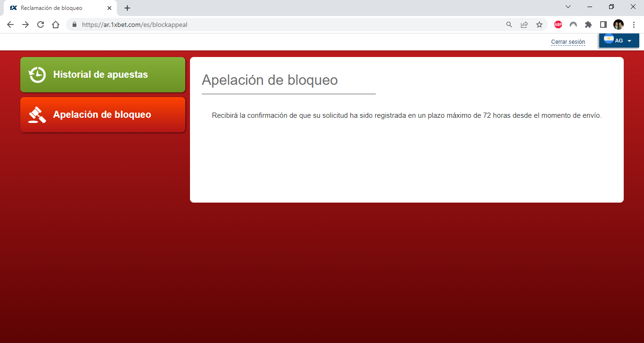Open the ABP adblock extension
The width and height of the screenshot is (644, 343).
(558, 24)
